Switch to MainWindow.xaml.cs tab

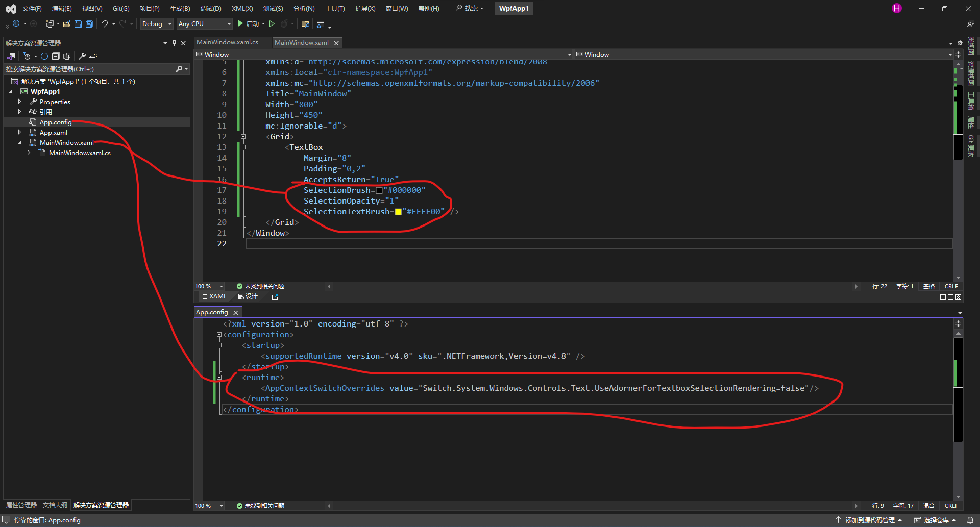coord(227,42)
